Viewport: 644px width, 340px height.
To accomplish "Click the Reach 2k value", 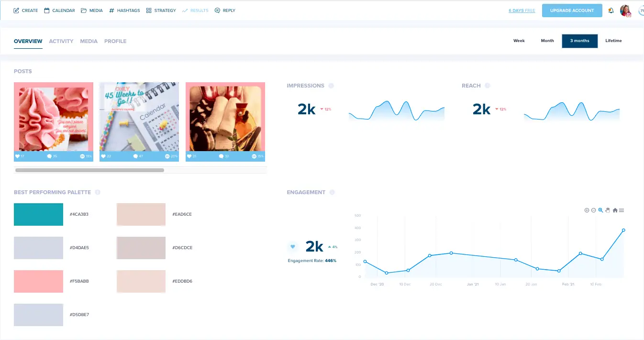I will [482, 110].
